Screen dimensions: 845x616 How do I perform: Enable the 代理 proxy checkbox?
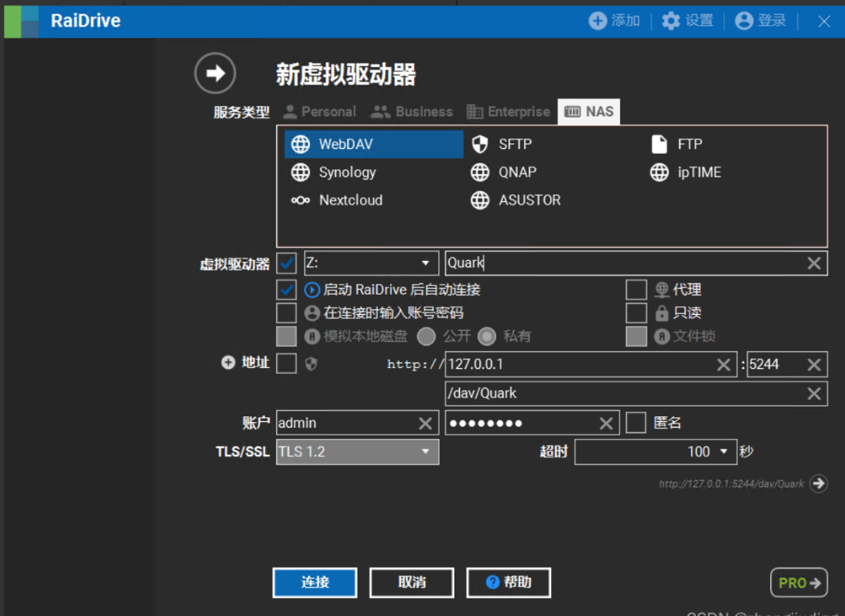click(x=636, y=290)
